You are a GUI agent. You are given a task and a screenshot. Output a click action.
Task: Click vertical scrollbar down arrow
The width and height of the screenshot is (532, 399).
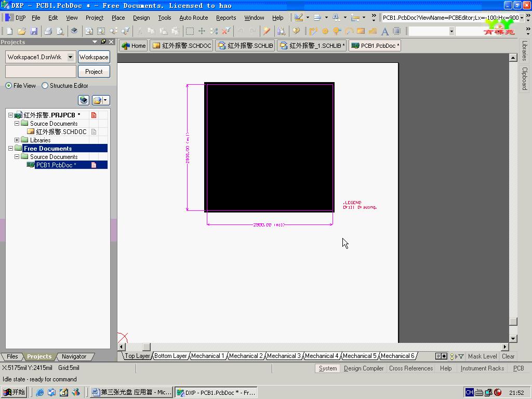pyautogui.click(x=513, y=338)
